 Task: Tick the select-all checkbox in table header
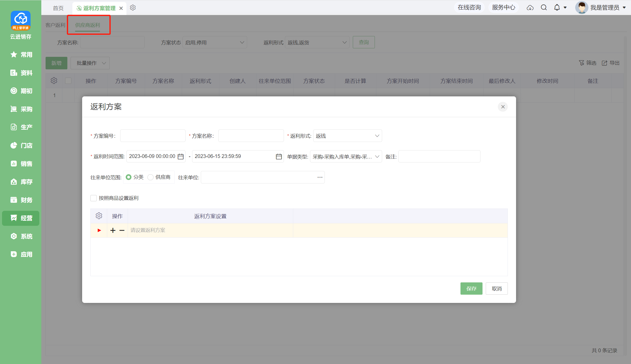(68, 81)
